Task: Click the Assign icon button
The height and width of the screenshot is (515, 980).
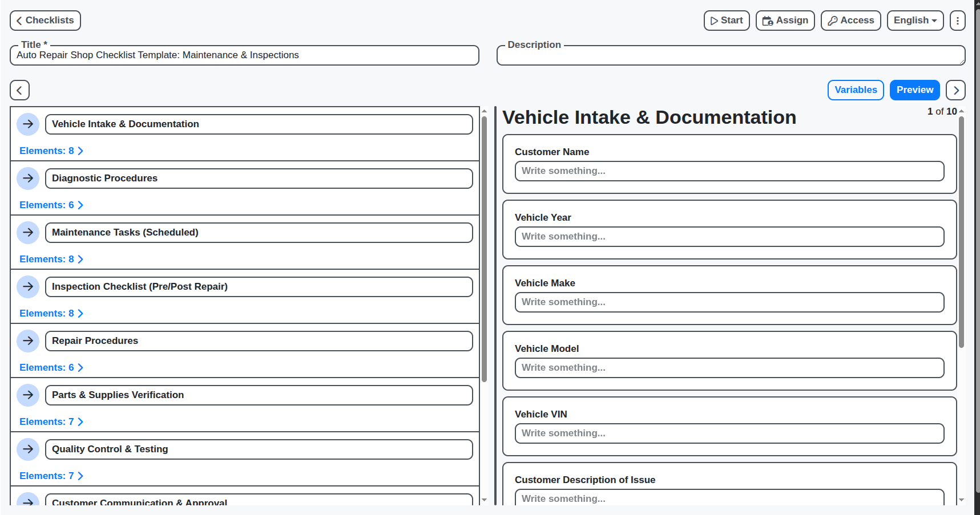Action: 768,21
